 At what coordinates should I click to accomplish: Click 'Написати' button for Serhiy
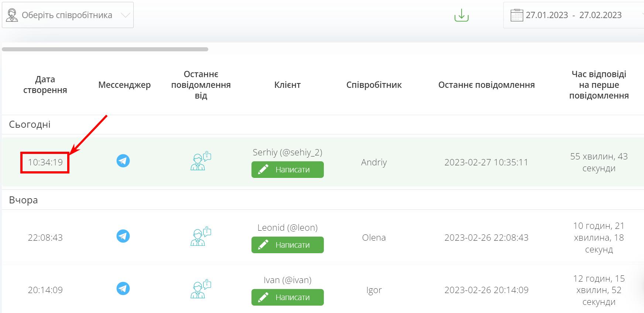click(x=287, y=170)
